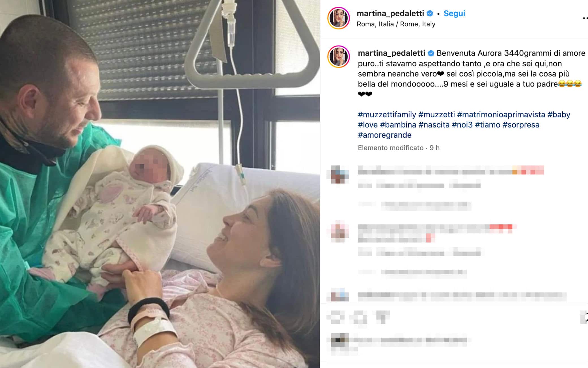Click the #sorpresa hashtag
This screenshot has width=588, height=368.
click(x=521, y=125)
